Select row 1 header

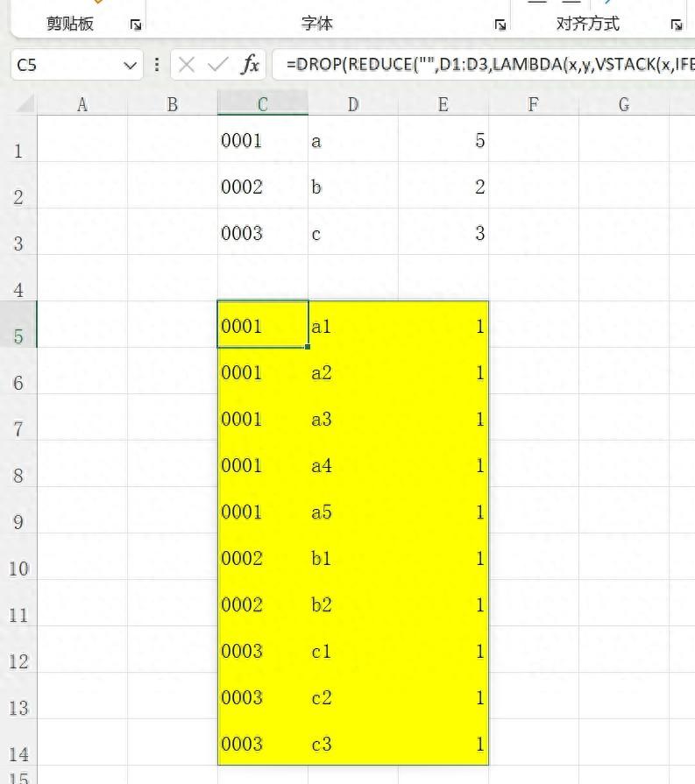coord(18,138)
